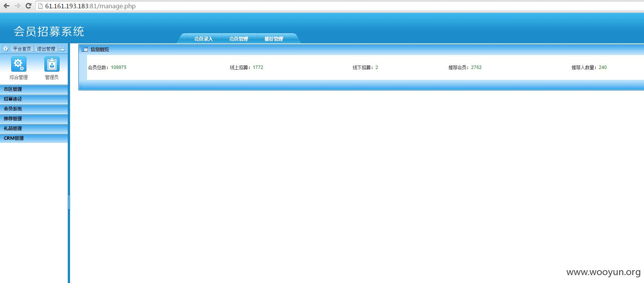
Task: Expand 推荐管理 sidebar section
Action: (34, 119)
